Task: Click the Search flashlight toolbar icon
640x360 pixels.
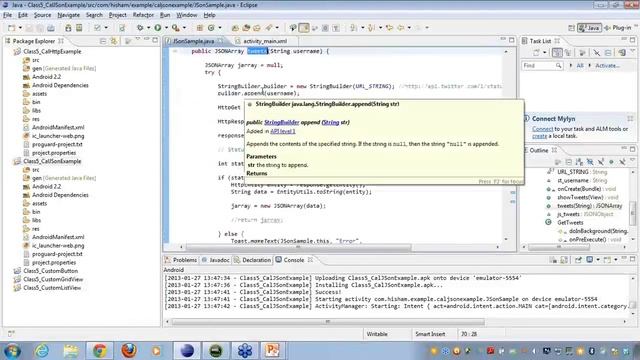Action: [x=268, y=28]
